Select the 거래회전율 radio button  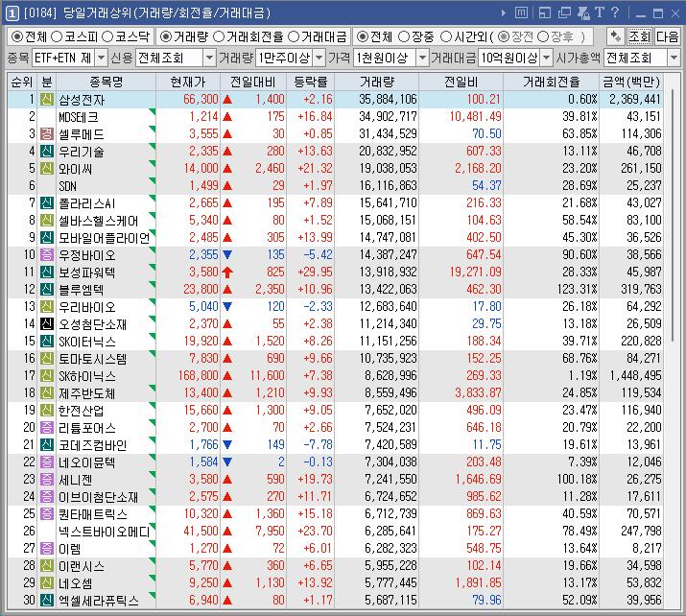click(x=219, y=36)
